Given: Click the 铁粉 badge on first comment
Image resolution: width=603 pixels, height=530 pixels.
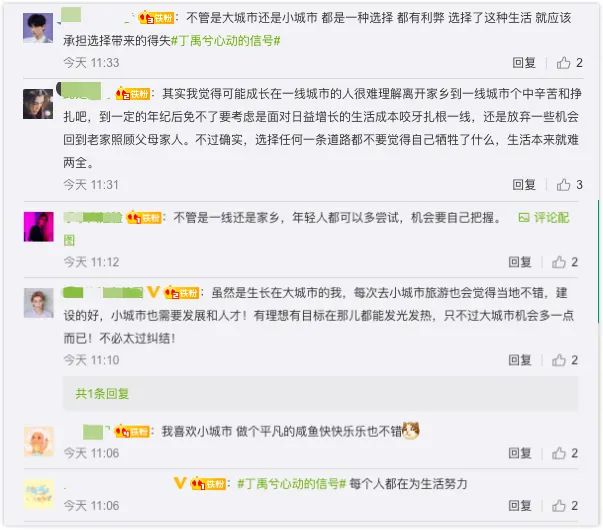Looking at the screenshot, I should [x=156, y=18].
